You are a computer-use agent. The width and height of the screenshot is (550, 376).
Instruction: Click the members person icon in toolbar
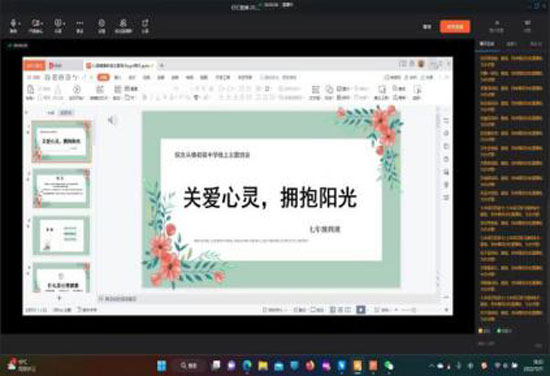point(123,24)
